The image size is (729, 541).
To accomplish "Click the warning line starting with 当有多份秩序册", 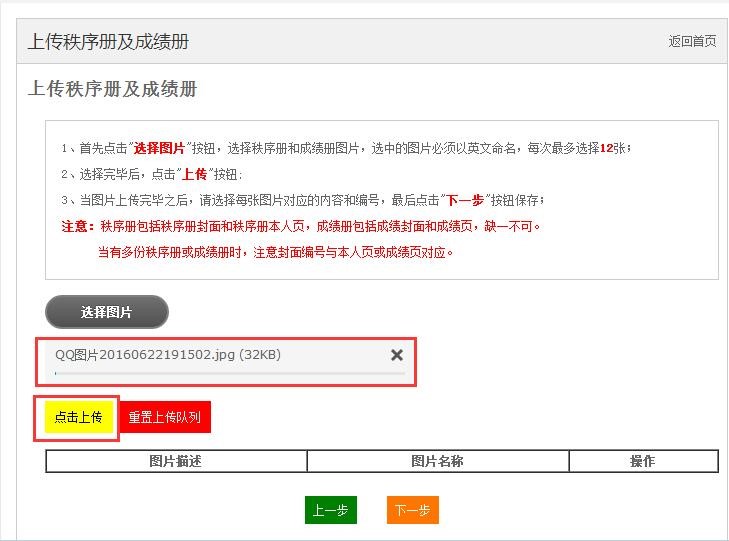I will click(275, 252).
